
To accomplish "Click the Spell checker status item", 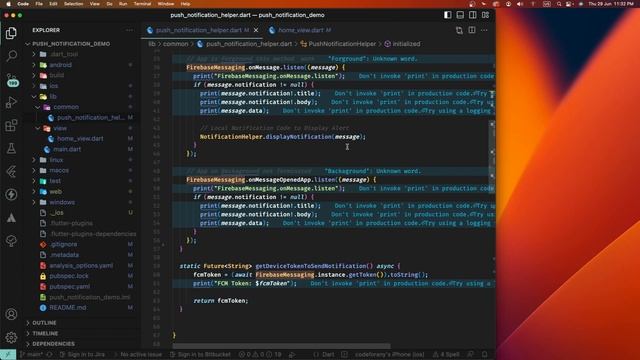I will click(446, 354).
